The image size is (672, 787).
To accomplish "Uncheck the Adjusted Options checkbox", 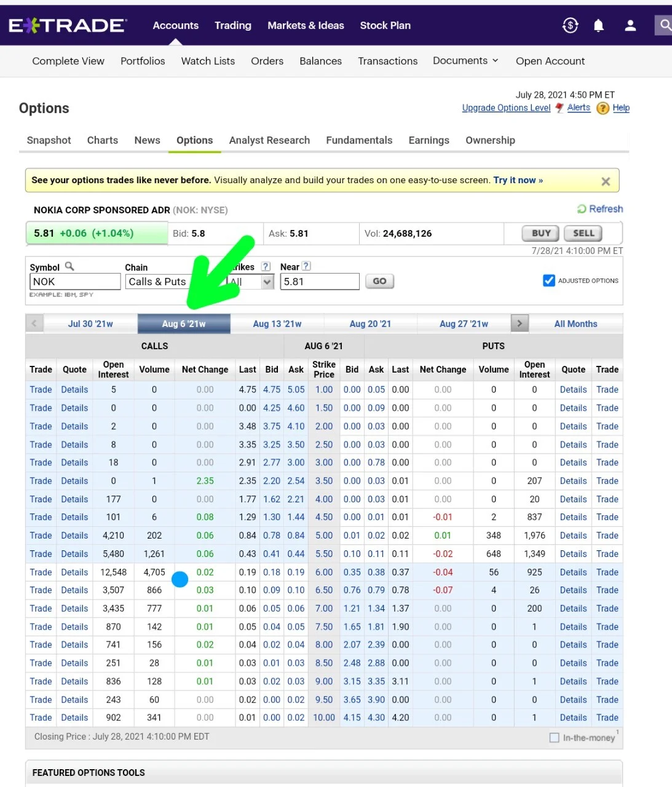I will point(549,280).
